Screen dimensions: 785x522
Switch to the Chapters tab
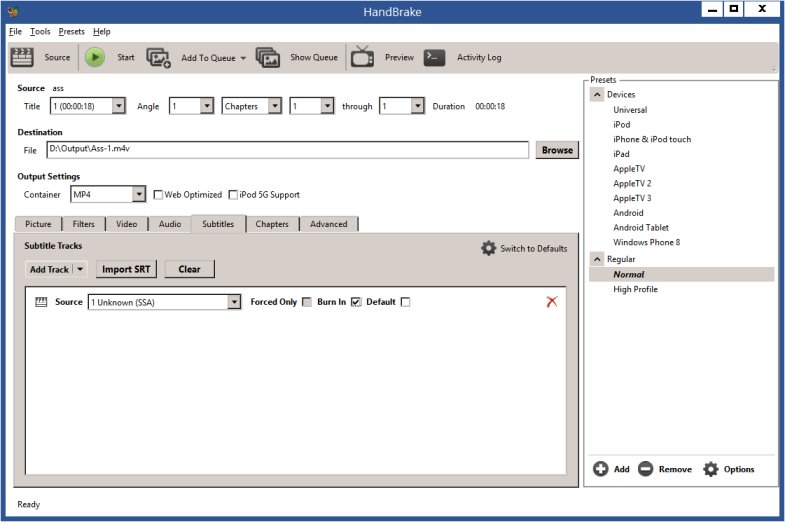pyautogui.click(x=272, y=224)
